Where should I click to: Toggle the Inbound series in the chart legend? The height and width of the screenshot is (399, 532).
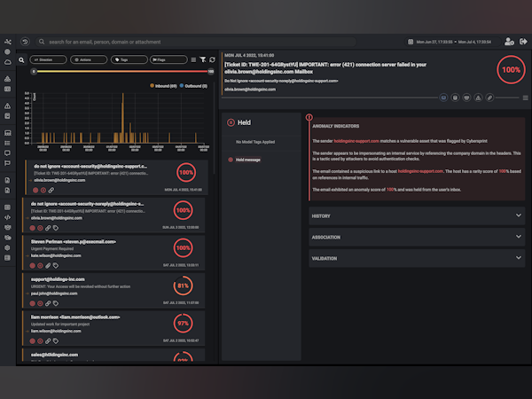coord(163,86)
